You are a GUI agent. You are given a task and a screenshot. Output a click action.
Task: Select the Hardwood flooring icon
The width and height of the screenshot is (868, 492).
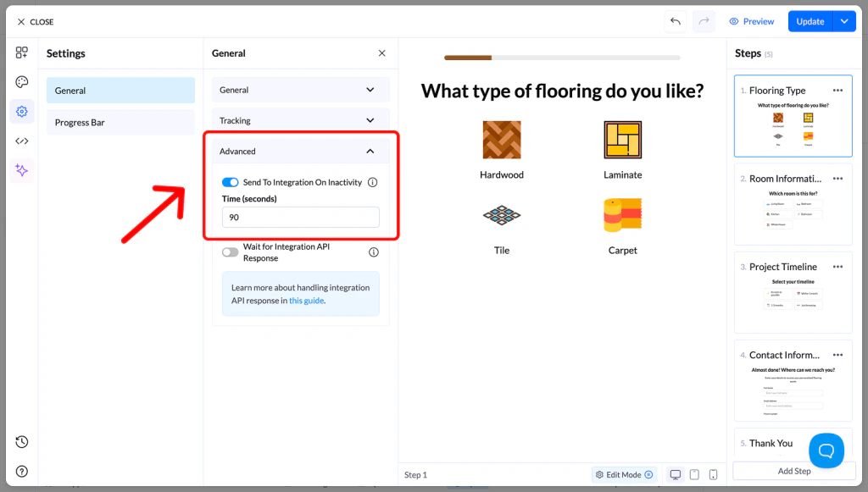click(x=502, y=140)
